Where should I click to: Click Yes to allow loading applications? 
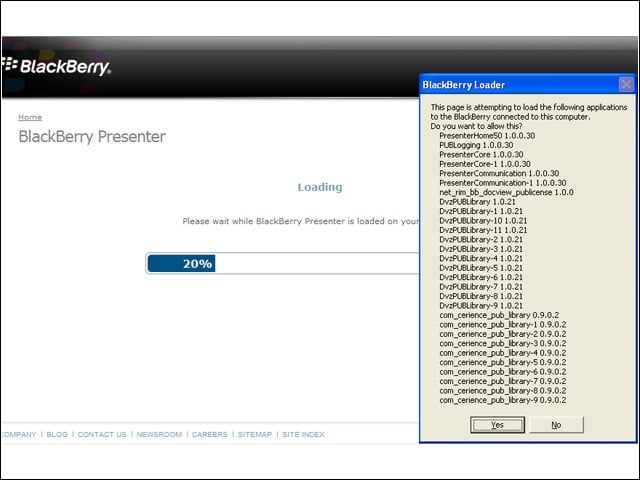tap(497, 424)
